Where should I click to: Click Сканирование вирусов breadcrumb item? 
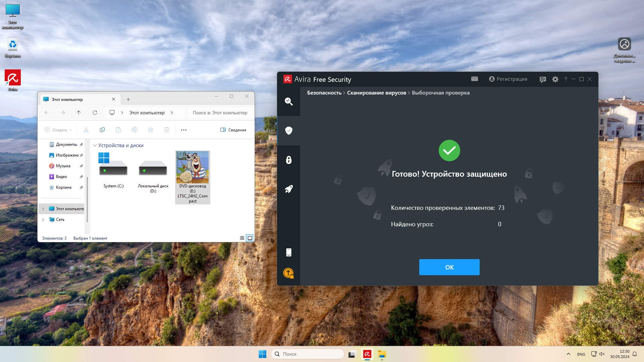click(376, 93)
